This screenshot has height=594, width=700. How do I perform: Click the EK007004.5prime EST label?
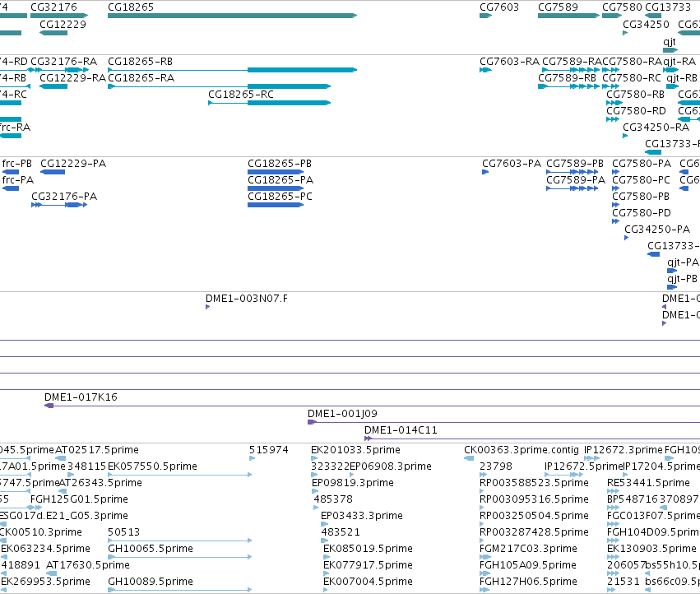tap(368, 582)
